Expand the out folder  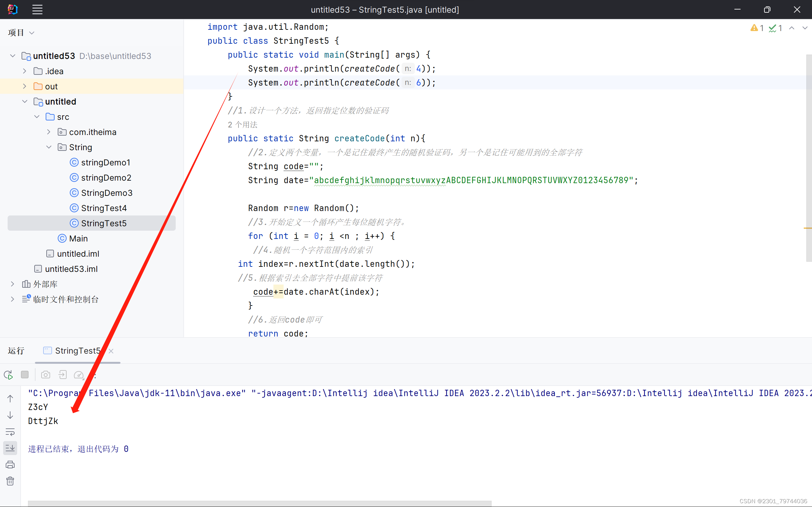(x=24, y=87)
